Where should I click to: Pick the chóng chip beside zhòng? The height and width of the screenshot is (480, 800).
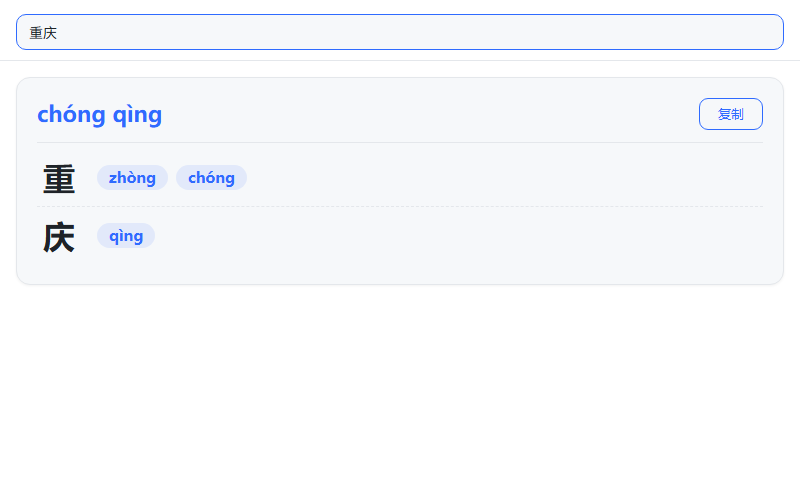coord(211,178)
